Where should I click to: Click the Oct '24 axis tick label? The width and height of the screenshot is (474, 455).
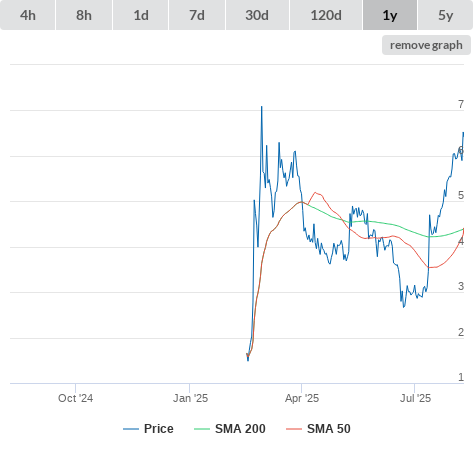76,398
